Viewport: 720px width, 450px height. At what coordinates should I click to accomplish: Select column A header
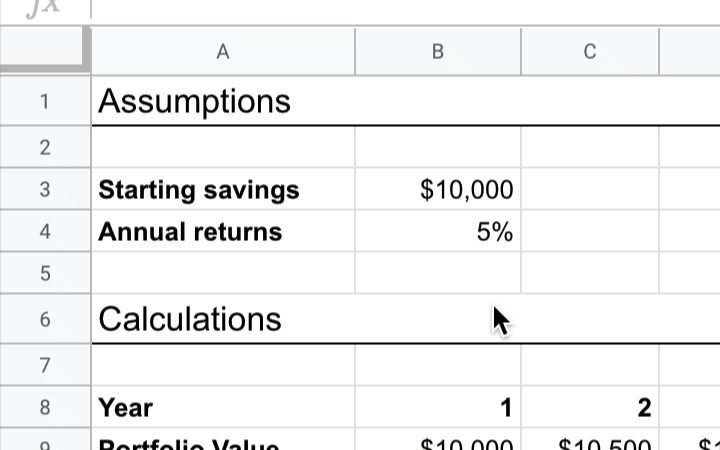point(223,51)
